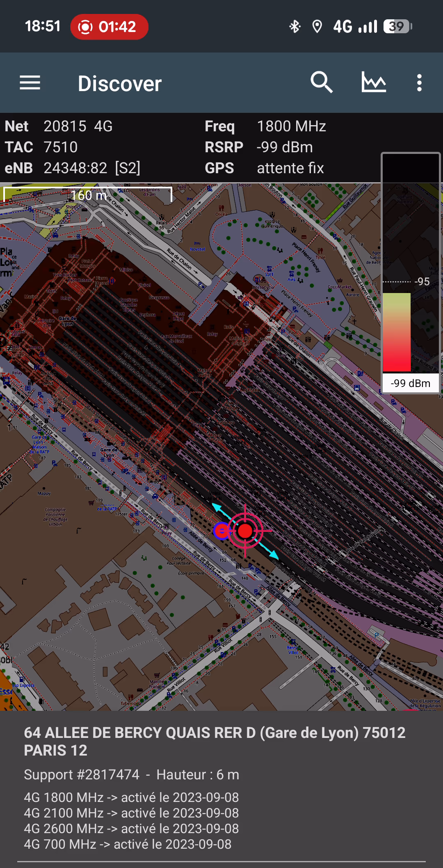Tap the 160 m map scale bar

tap(88, 195)
